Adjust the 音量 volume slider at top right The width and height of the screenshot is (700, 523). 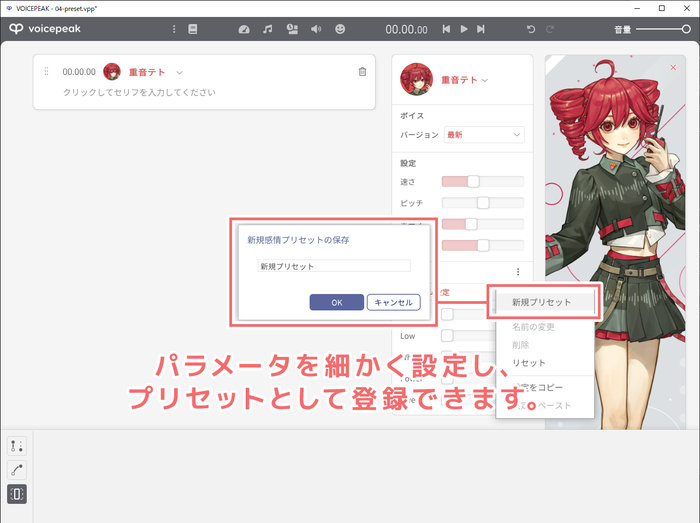[x=663, y=29]
